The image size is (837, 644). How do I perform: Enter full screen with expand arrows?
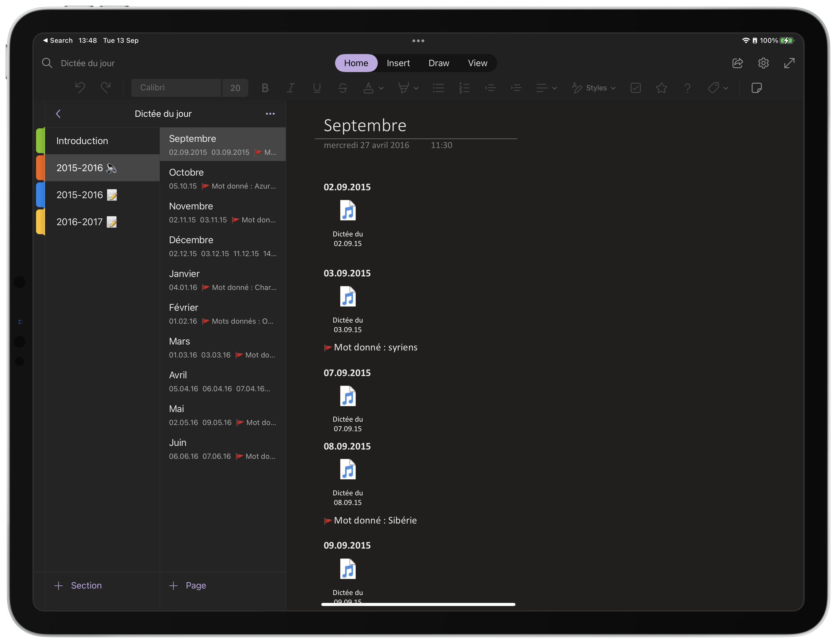789,63
